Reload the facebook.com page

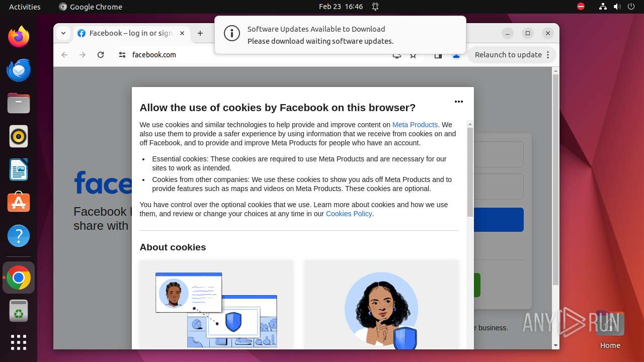point(101,55)
